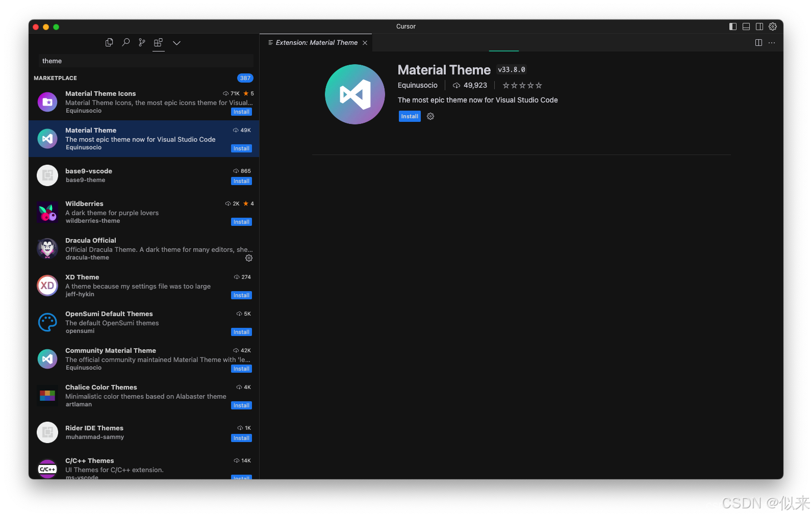Click the 387 results count badge
Screen dimensions: 812x517
point(245,78)
